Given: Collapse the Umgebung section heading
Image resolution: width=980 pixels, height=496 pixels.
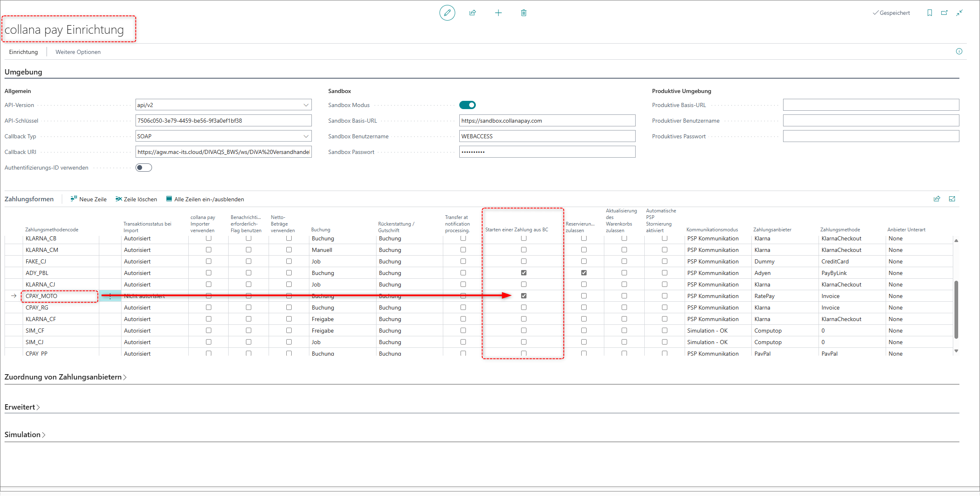Looking at the screenshot, I should click(23, 72).
